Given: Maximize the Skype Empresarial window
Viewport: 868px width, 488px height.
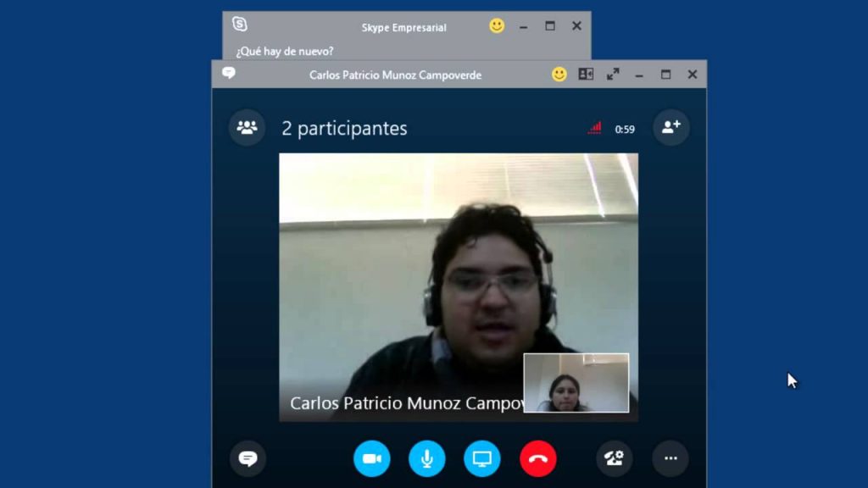Looking at the screenshot, I should click(549, 26).
